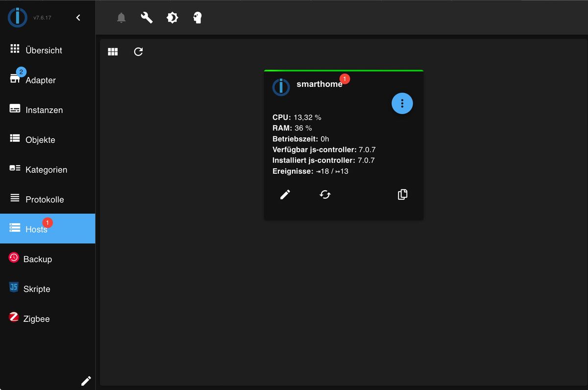Screen dimensions: 588x390
Task: Edit smarthome host with pencil icon
Action: click(285, 195)
